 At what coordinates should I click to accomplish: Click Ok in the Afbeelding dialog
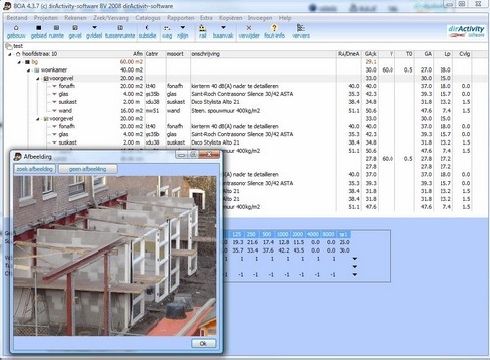click(203, 343)
